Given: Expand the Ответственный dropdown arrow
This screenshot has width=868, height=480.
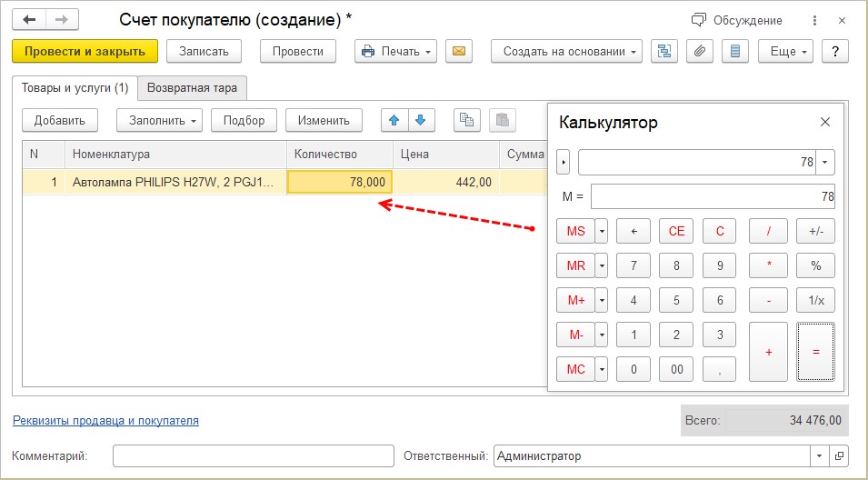Looking at the screenshot, I should click(x=821, y=456).
